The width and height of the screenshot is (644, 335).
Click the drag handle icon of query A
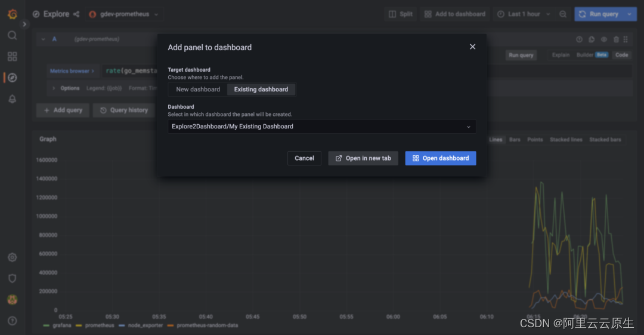(x=626, y=39)
